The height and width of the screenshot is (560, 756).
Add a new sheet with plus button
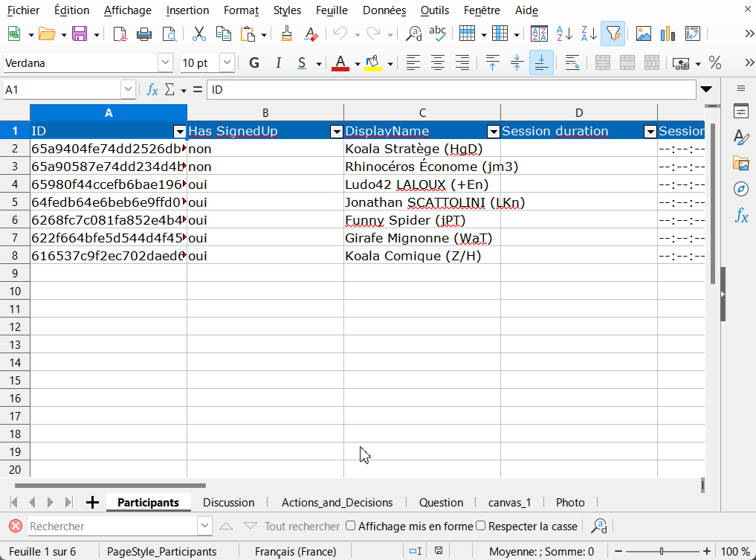pyautogui.click(x=93, y=503)
